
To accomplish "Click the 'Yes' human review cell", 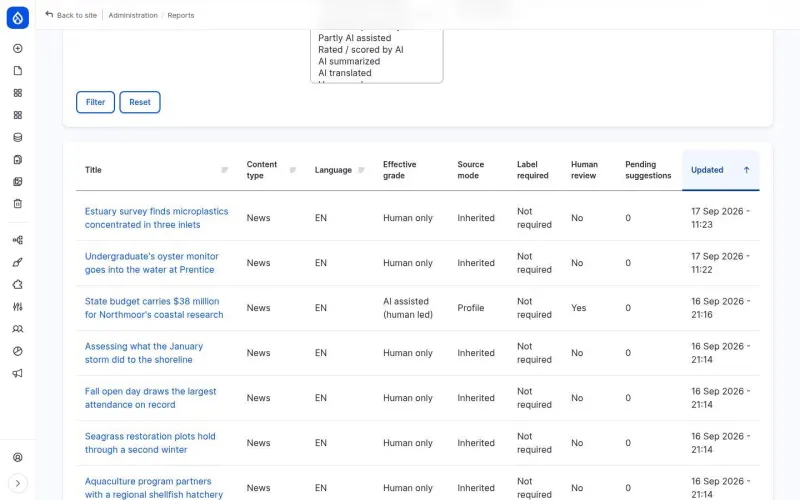I will tap(579, 308).
